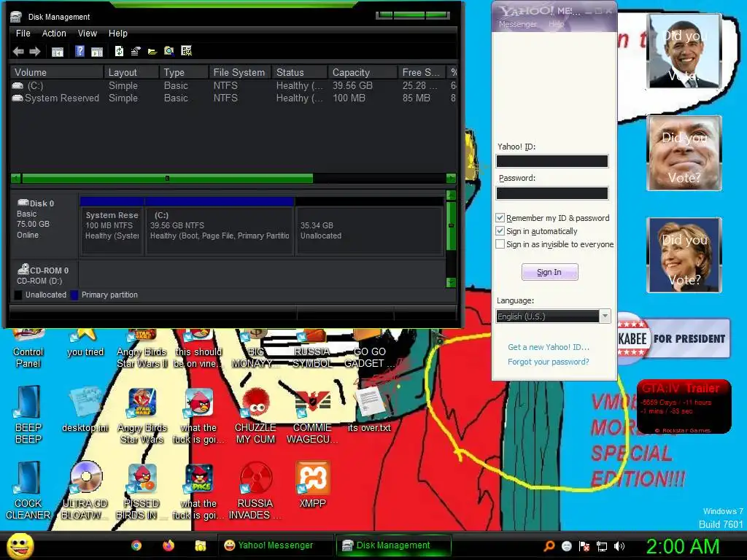747x560 pixels.
Task: Enable Sign in as invisible to everyone
Action: coord(500,244)
